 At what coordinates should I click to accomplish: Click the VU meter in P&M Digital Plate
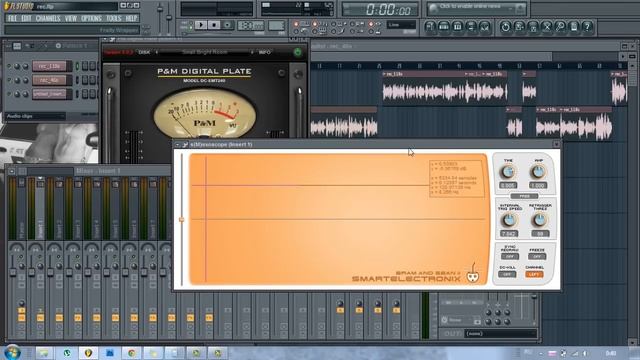click(204, 114)
